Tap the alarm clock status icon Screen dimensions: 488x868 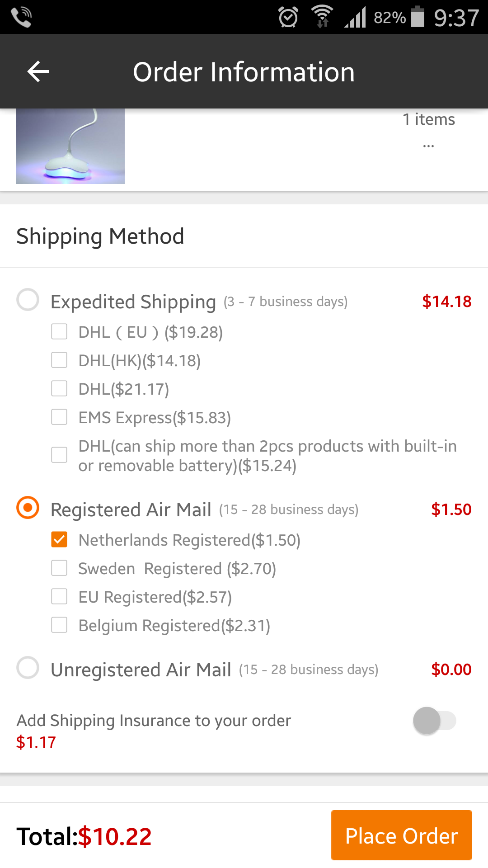point(288,17)
